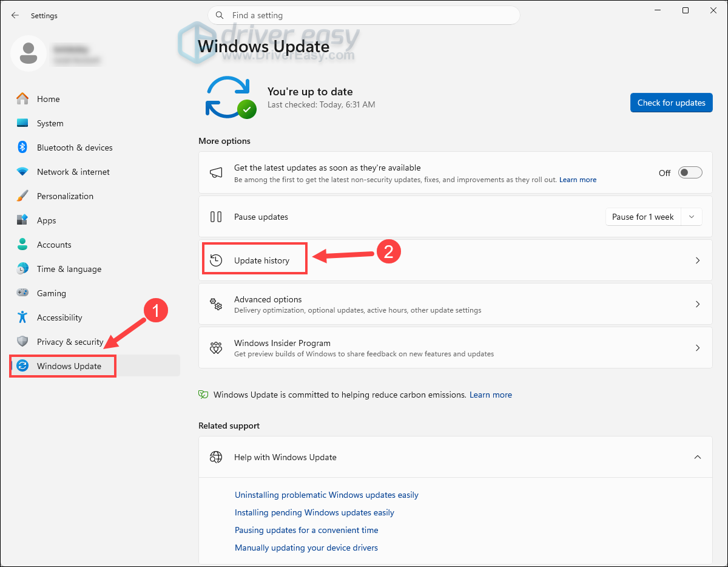Click the Pause updates label

point(261,217)
